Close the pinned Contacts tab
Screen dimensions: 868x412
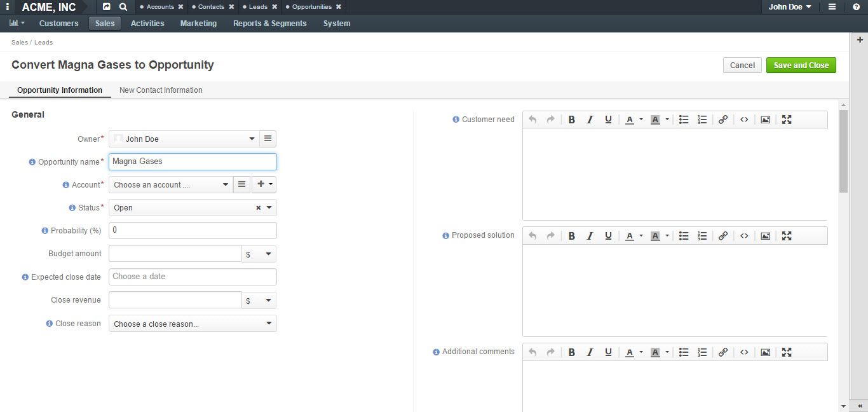[231, 7]
